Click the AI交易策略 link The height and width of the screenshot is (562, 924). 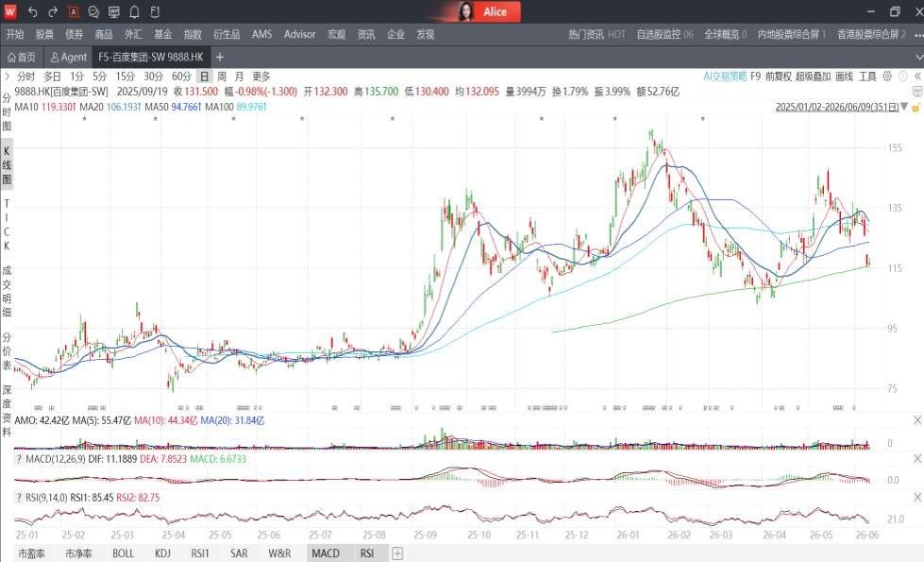pyautogui.click(x=725, y=77)
